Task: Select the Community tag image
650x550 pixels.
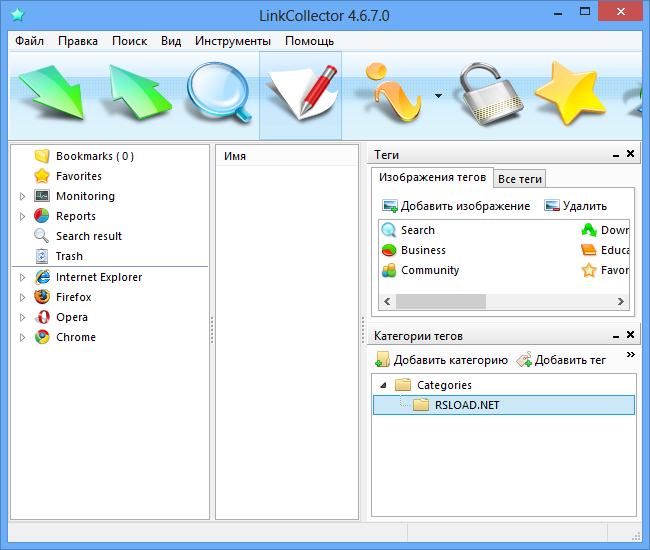Action: click(420, 270)
